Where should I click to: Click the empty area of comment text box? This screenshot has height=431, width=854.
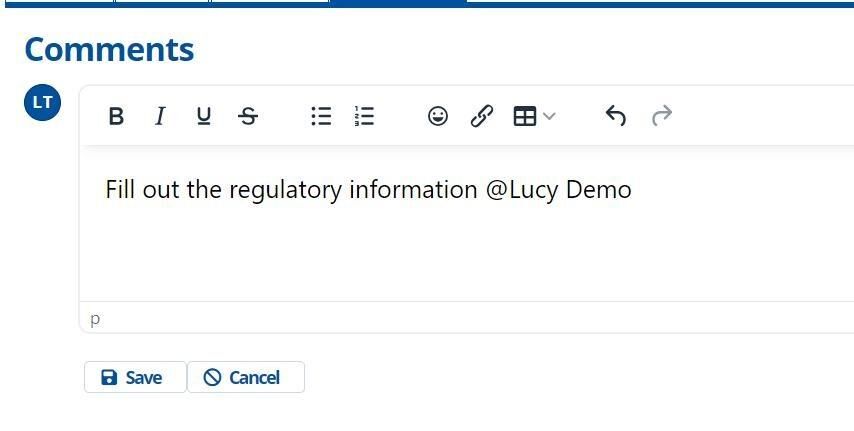(x=468, y=251)
